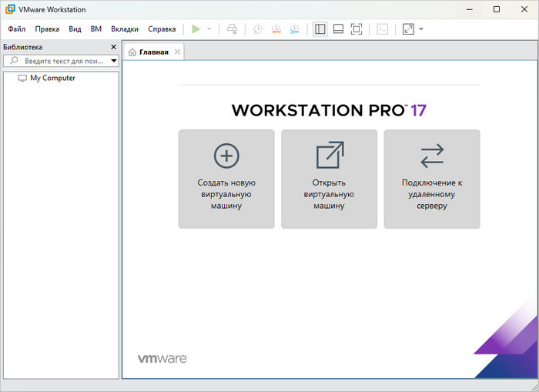This screenshot has height=392, width=539.
Task: Close the Библиотека library panel
Action: tap(114, 47)
